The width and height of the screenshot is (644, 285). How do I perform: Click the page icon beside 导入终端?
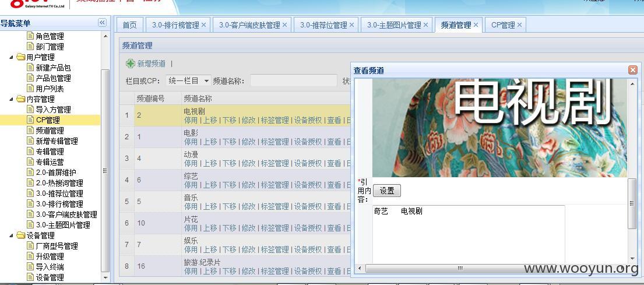point(30,266)
